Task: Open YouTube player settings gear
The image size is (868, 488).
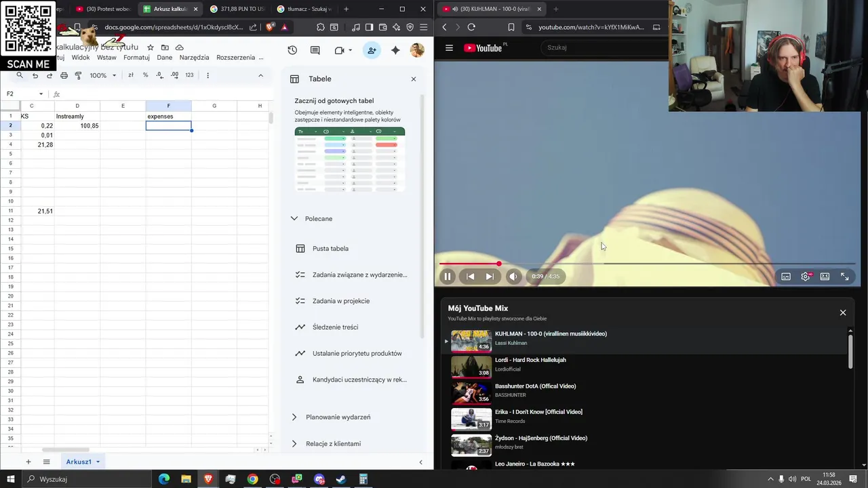Action: (806, 277)
